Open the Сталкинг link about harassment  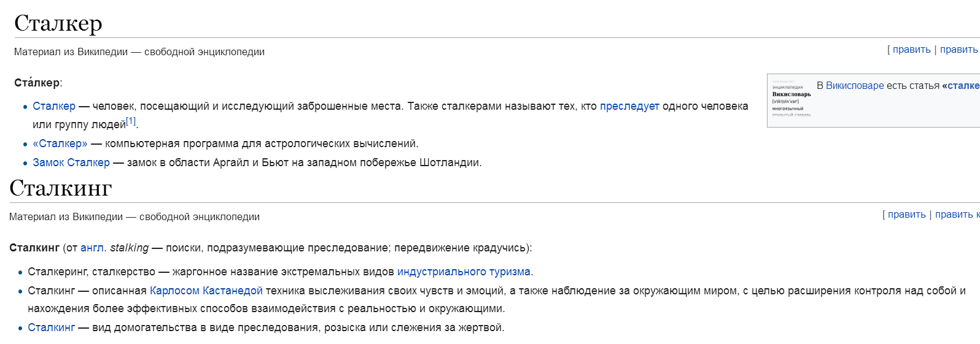click(x=52, y=327)
